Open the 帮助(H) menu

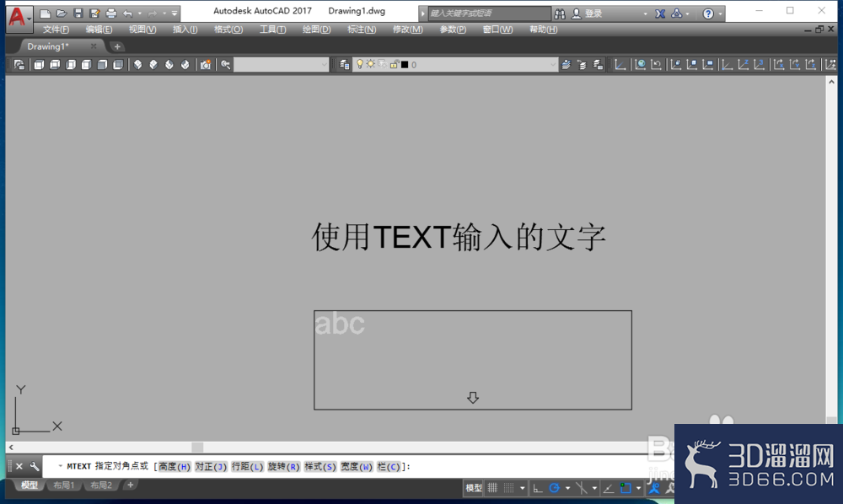(x=543, y=29)
